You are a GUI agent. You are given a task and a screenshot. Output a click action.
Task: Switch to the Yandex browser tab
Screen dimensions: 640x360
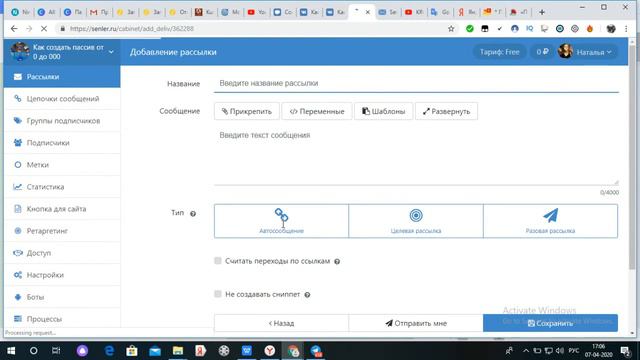[x=466, y=12]
